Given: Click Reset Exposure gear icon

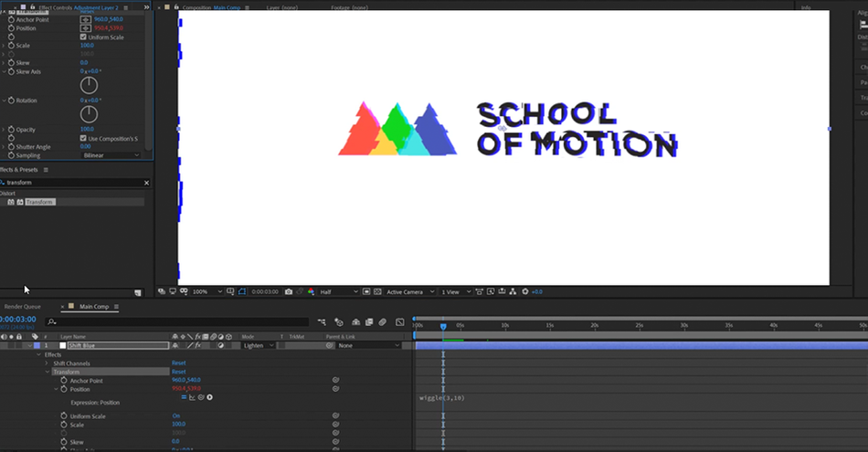Looking at the screenshot, I should coord(525,291).
